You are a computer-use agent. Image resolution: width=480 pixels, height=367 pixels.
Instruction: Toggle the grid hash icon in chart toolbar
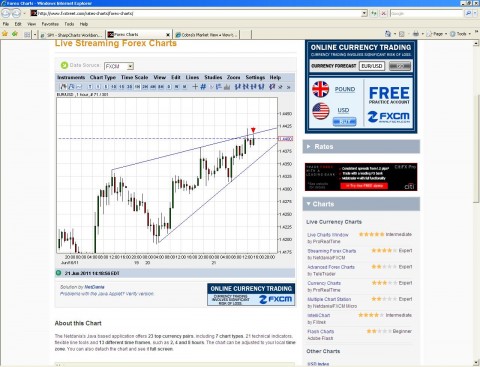point(203,87)
